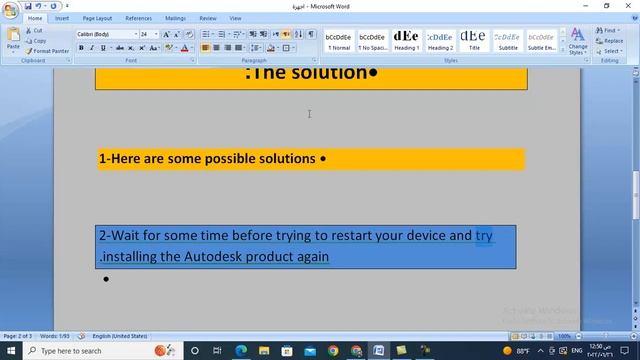Viewport: 640px width, 360px height.
Task: Open line spacing options
Action: tap(256, 48)
